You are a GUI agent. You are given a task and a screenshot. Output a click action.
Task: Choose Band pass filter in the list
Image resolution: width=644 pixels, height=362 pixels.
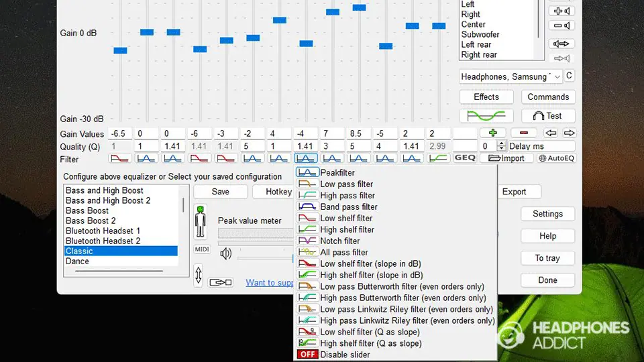click(348, 206)
